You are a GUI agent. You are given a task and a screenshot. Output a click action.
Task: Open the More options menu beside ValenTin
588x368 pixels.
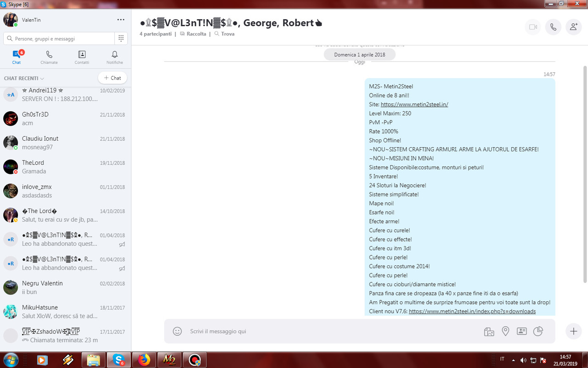tap(121, 20)
